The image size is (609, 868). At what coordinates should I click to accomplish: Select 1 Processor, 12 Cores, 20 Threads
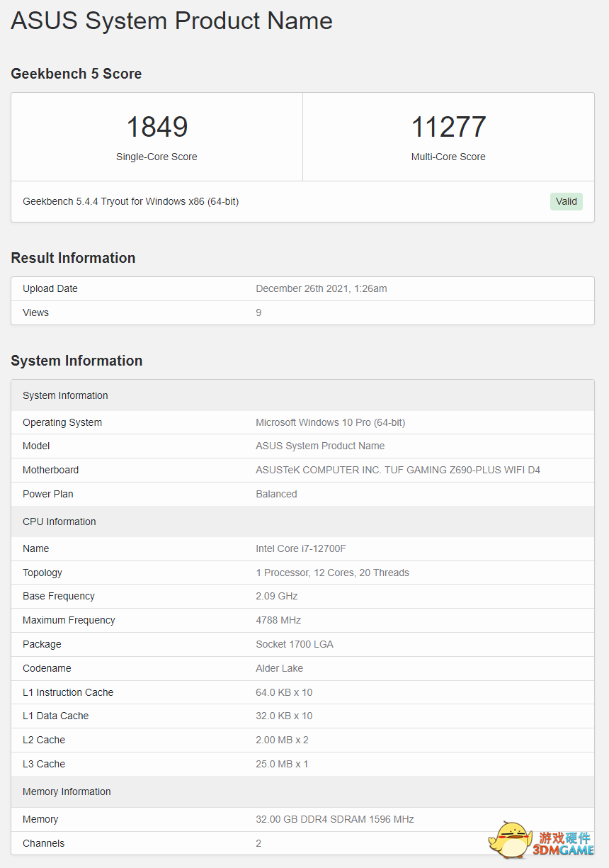coord(333,573)
